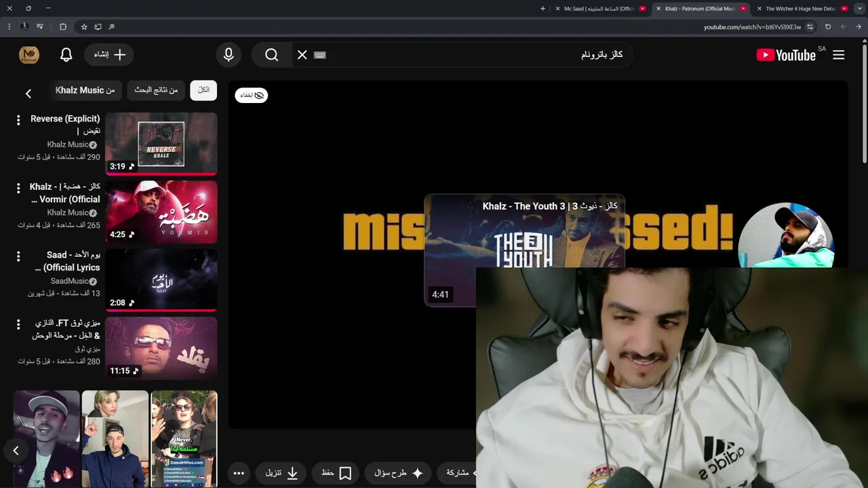The width and height of the screenshot is (868, 488).
Task: Click the تنزيل download button
Action: coord(281,473)
